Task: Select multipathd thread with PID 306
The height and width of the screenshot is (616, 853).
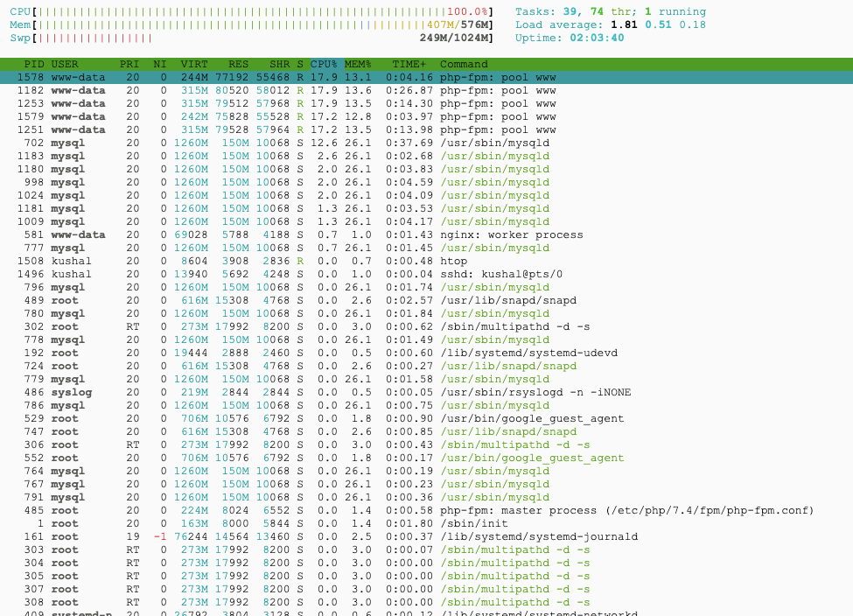Action: 427,444
